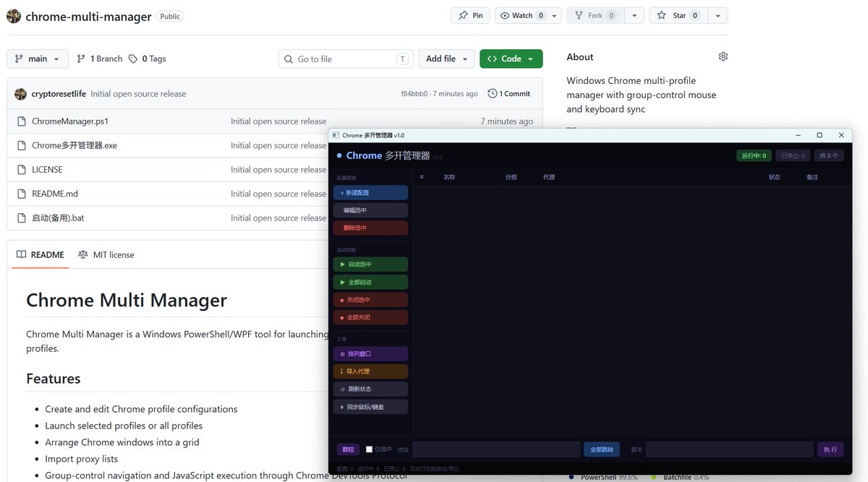Click the 全部关闭 button
This screenshot has height=482, width=868.
[370, 317]
